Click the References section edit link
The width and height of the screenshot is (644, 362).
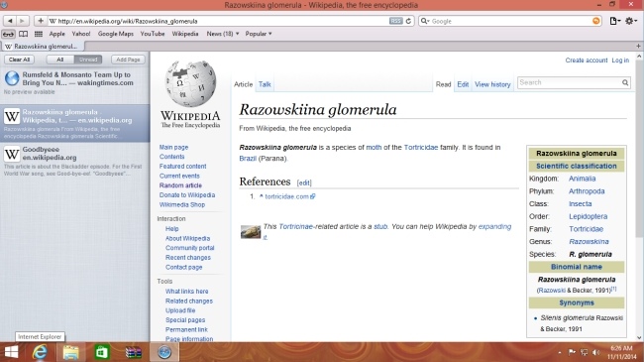304,182
